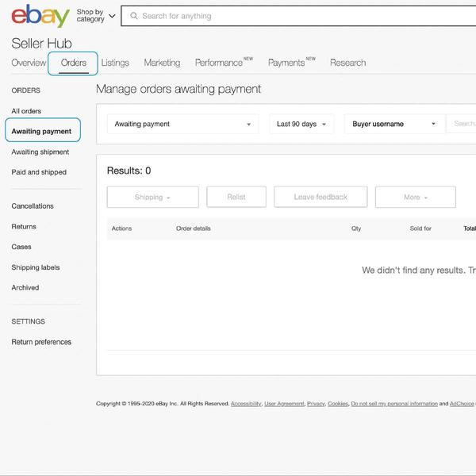The image size is (476, 476).
Task: Click the Results: 0 text
Action: point(129,171)
